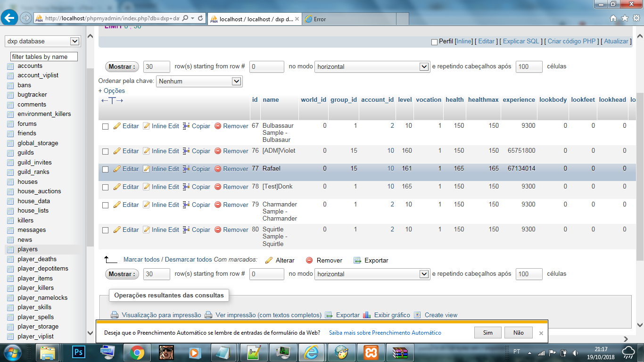Click Inline Edit icon for Bulbassaur row
This screenshot has height=362, width=644.
pyautogui.click(x=147, y=126)
